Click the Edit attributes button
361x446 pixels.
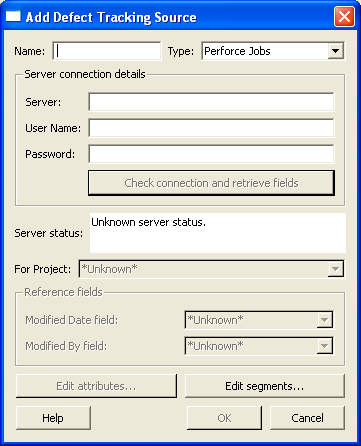pos(96,386)
